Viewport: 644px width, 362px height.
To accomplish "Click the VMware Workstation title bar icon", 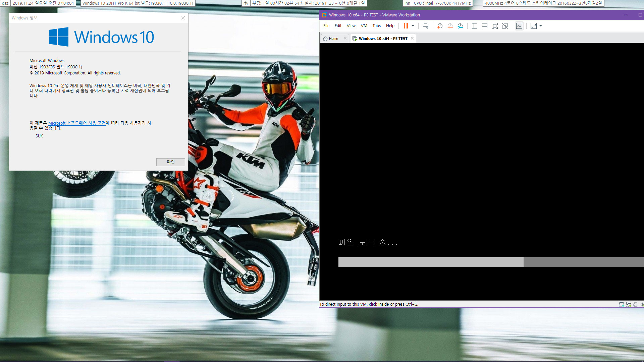I will pos(324,15).
